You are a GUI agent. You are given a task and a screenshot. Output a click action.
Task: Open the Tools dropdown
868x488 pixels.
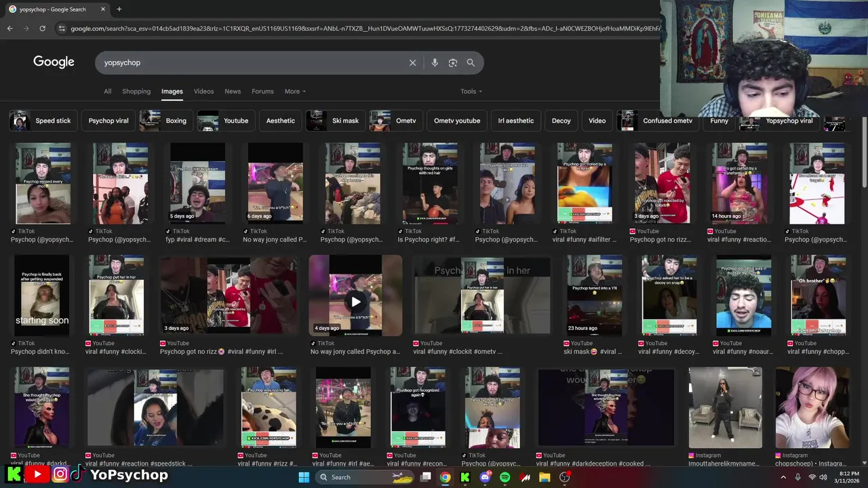[x=471, y=91]
